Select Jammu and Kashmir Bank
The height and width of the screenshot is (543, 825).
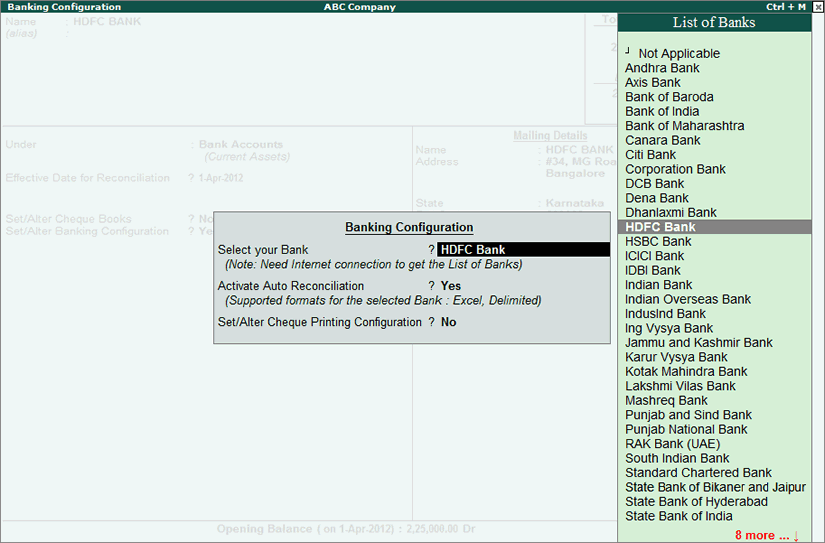coord(699,343)
